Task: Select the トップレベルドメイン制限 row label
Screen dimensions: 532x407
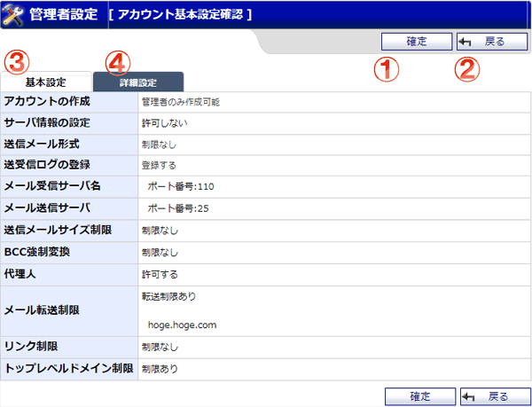Action: [68, 369]
